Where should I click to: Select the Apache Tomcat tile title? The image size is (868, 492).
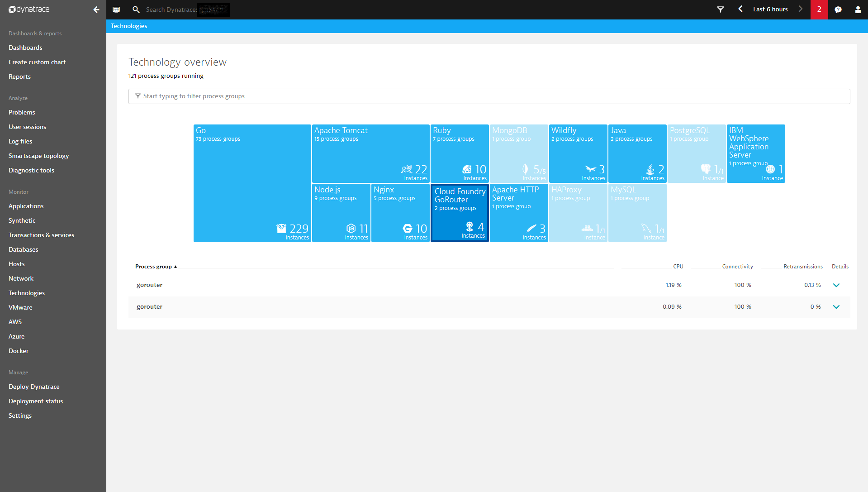tap(341, 130)
